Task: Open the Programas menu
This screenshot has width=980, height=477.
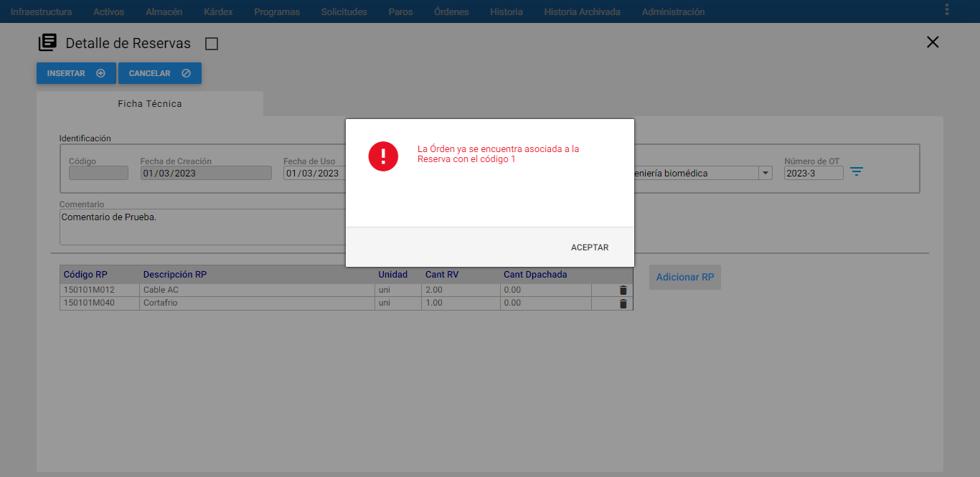Action: pos(277,11)
